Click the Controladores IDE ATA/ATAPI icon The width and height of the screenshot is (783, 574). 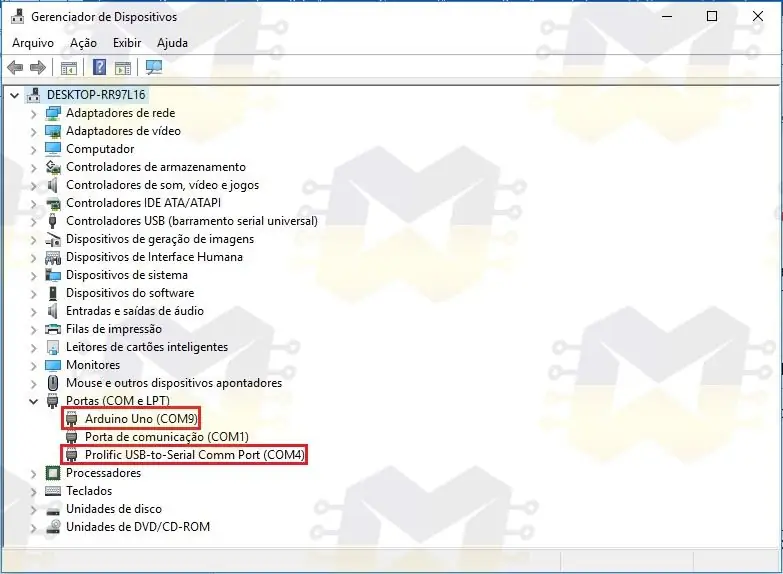pyautogui.click(x=53, y=203)
